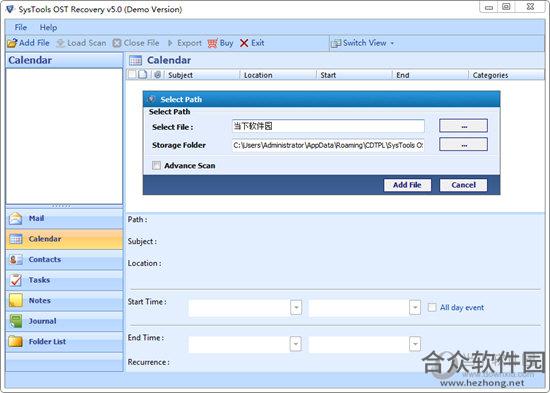The width and height of the screenshot is (550, 393).
Task: Open the Start Time date dropdown
Action: tap(296, 308)
